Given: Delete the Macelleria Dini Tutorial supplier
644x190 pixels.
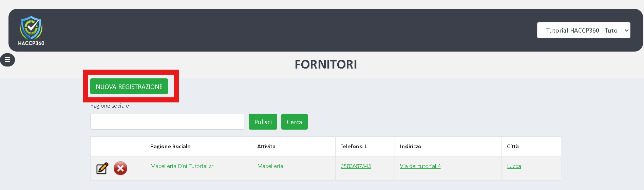Looking at the screenshot, I should [120, 168].
